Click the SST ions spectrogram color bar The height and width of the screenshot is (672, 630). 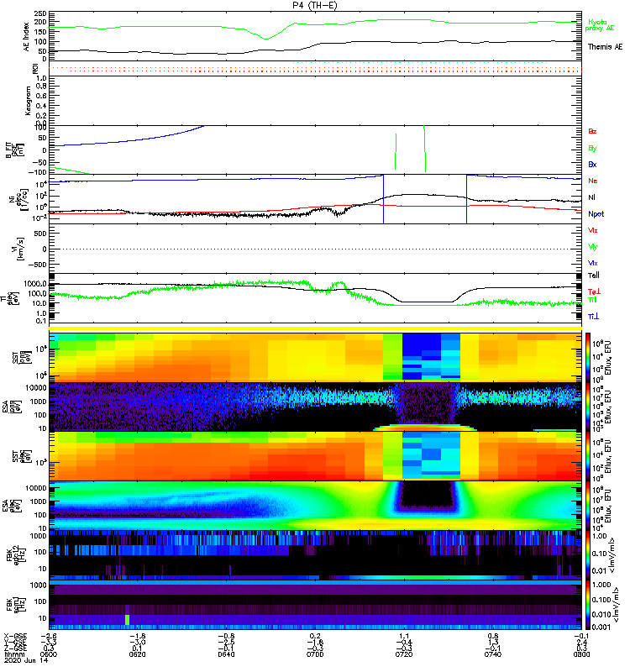coord(588,357)
